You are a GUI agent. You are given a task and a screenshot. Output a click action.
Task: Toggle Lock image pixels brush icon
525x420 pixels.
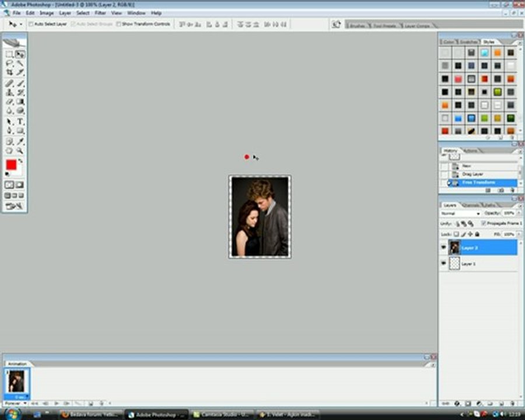(x=463, y=234)
